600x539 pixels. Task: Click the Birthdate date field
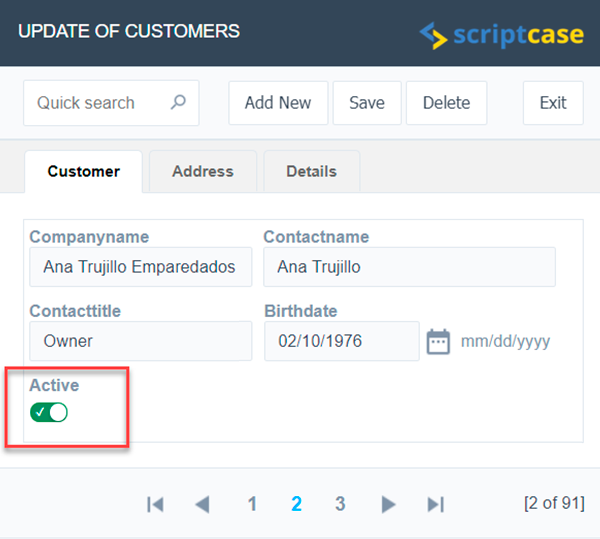(x=340, y=341)
